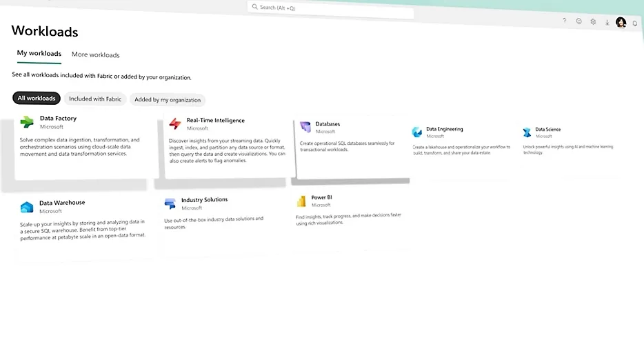Screen dimensions: 644x362
Task: Open the user profile avatar
Action: click(621, 22)
